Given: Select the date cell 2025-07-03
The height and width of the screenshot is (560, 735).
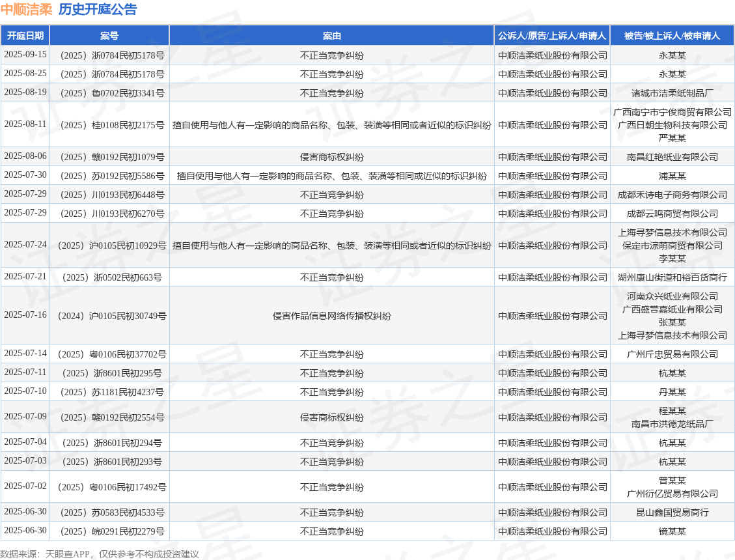Looking at the screenshot, I should (25, 460).
